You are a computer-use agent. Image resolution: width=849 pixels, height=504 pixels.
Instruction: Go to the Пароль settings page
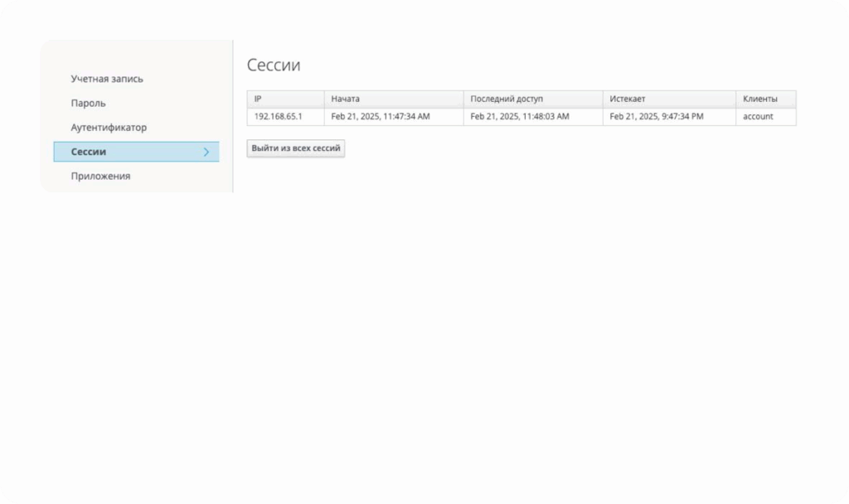89,104
